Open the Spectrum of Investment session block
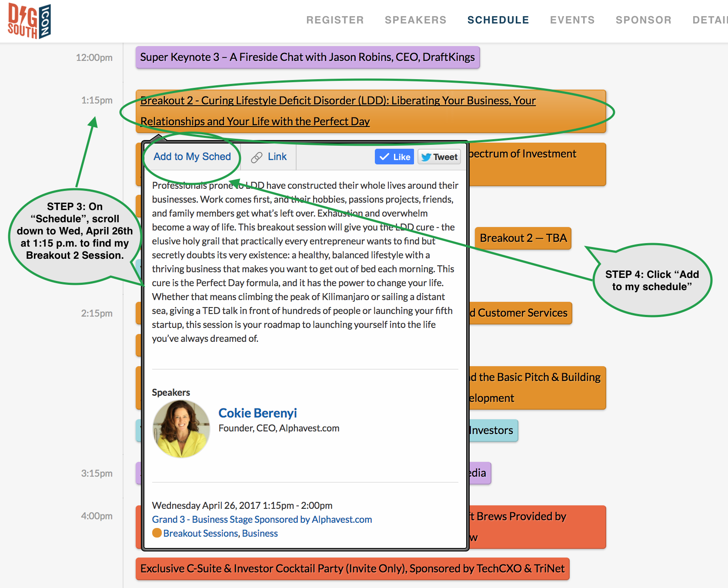Screen dimensions: 728x588 pos(537,164)
